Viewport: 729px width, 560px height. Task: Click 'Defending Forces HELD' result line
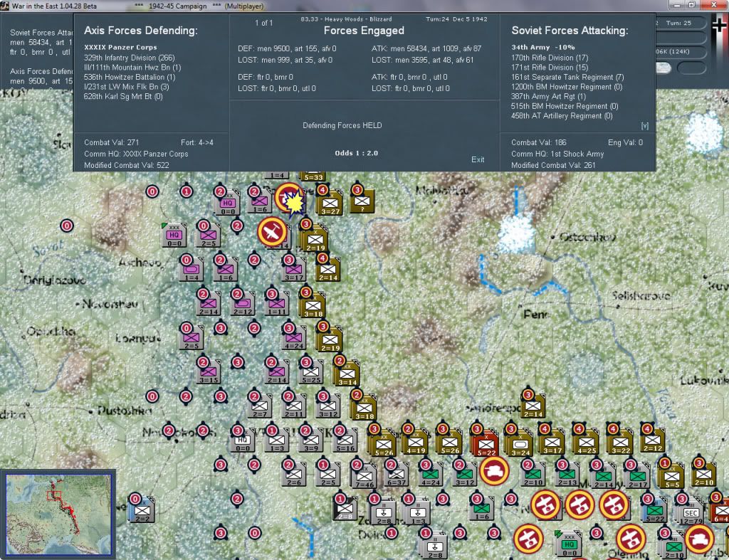[342, 125]
